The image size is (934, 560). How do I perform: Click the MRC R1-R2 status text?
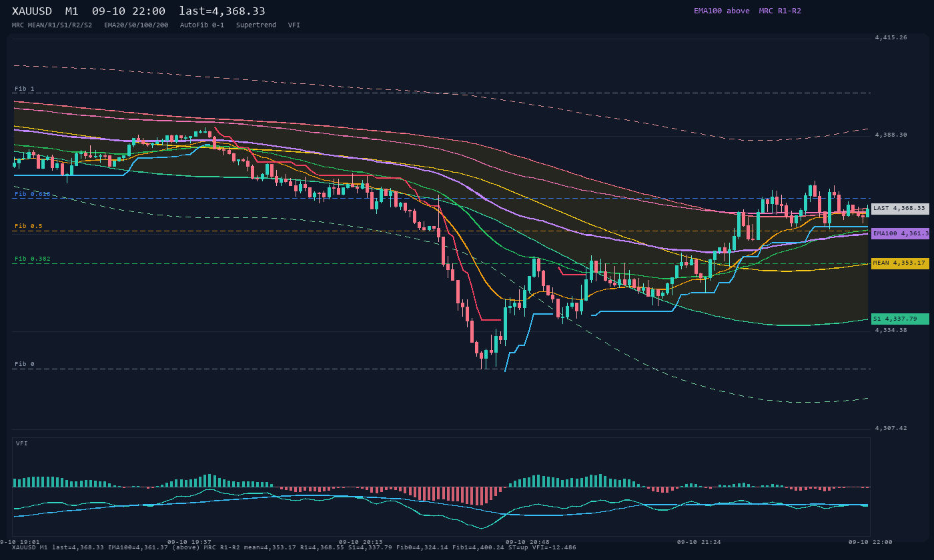click(780, 11)
